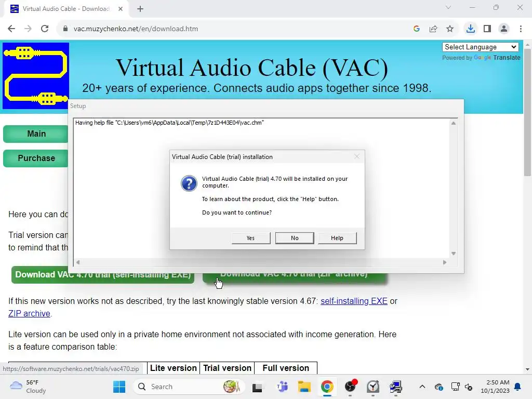Image resolution: width=532 pixels, height=399 pixels.
Task: Open the clock and date 2:50 AM
Action: pyautogui.click(x=495, y=387)
